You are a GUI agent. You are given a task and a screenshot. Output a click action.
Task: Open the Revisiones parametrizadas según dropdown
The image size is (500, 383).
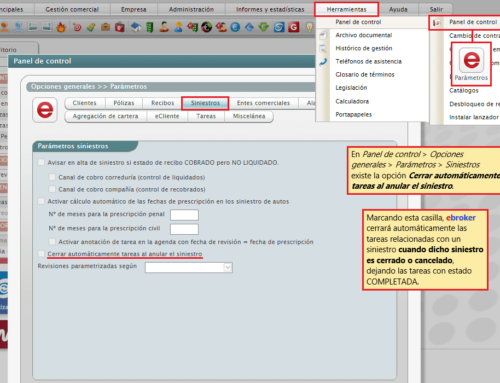[189, 267]
